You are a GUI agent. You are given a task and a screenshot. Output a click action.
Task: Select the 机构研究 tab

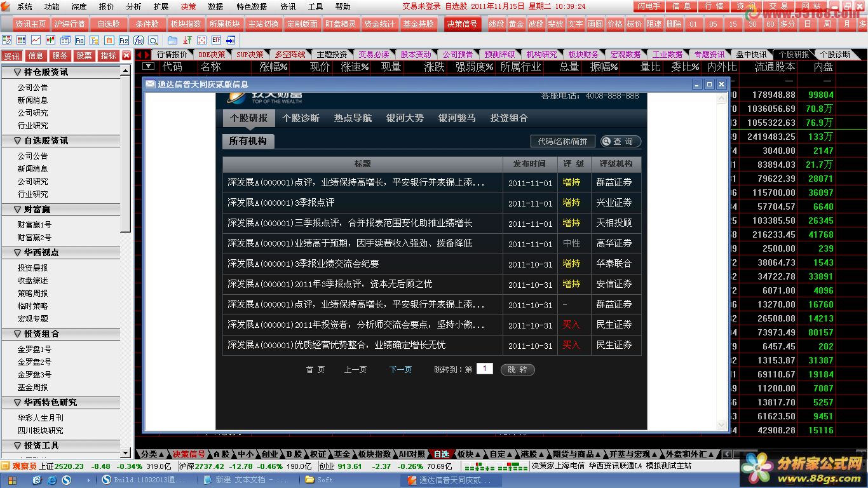[542, 55]
